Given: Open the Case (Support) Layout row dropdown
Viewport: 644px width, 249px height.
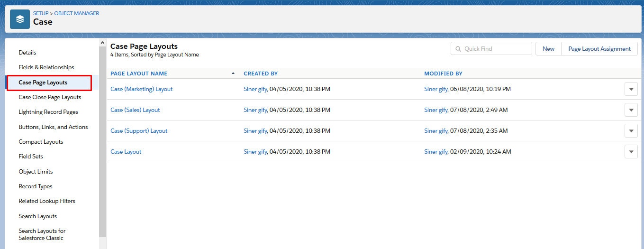Looking at the screenshot, I should point(631,131).
